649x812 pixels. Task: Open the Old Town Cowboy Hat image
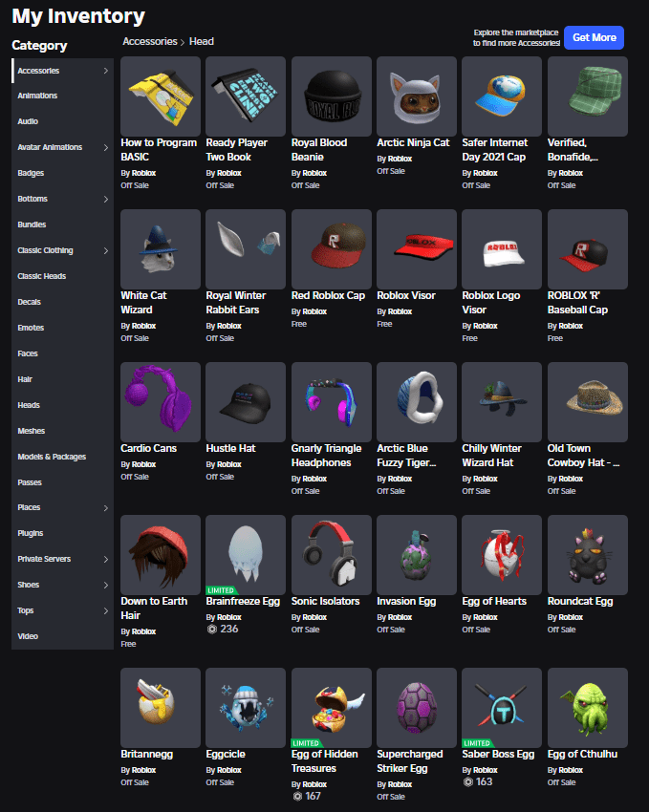(588, 402)
